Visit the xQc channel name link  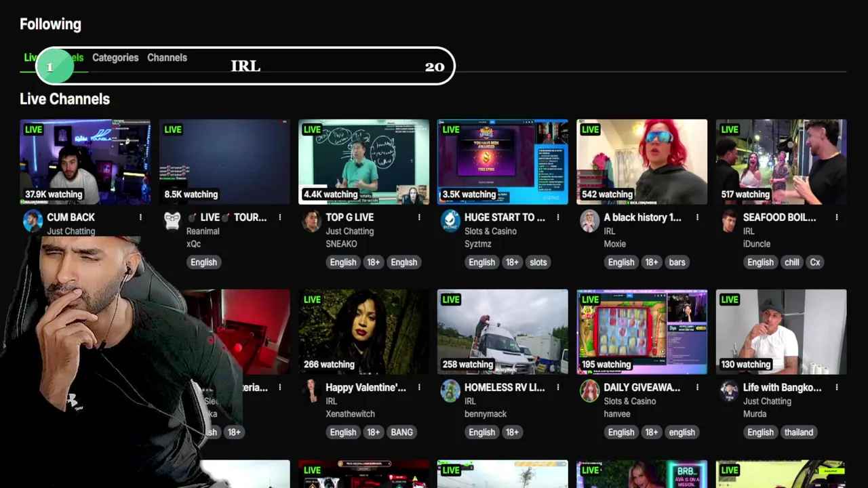pyautogui.click(x=194, y=244)
